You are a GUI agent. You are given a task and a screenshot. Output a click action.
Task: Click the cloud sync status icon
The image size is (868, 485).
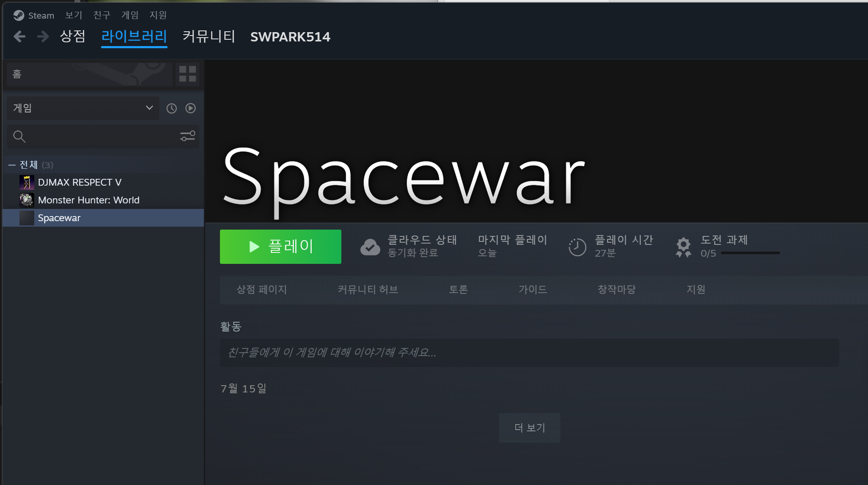click(x=370, y=247)
